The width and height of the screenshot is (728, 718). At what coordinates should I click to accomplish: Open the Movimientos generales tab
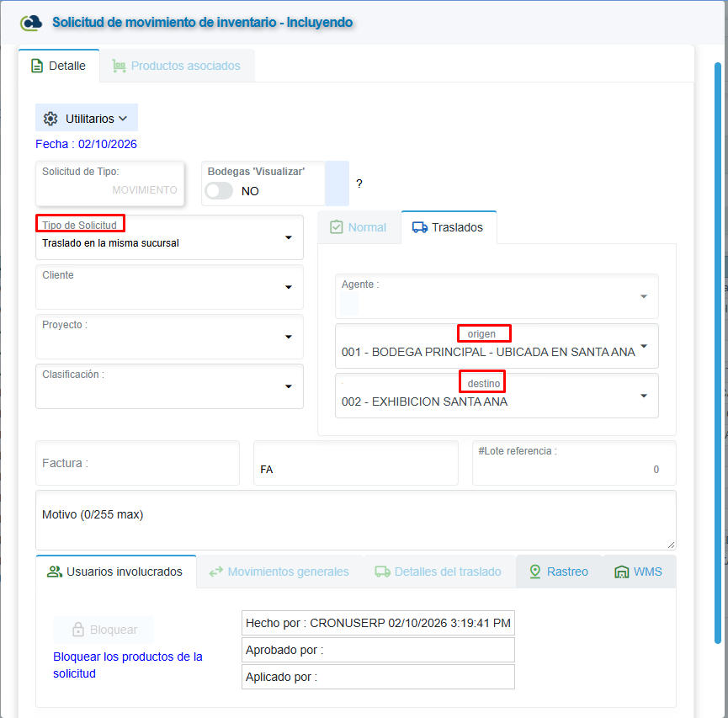(279, 572)
